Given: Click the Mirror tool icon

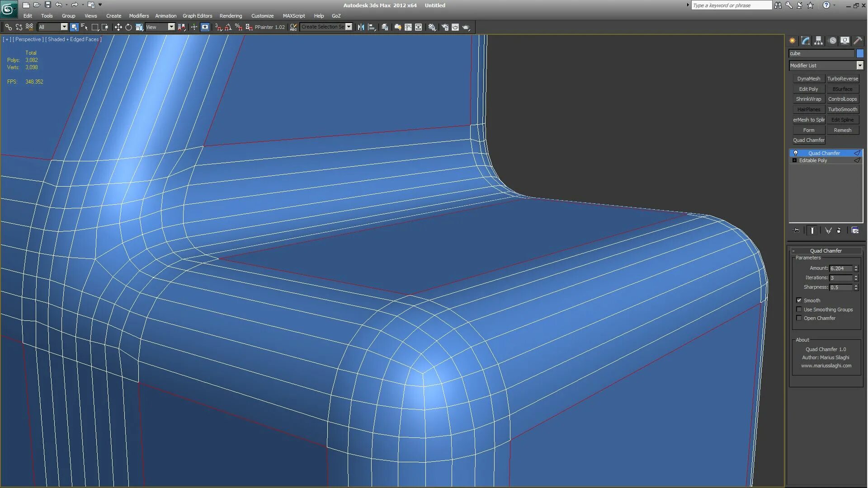Looking at the screenshot, I should [x=361, y=27].
